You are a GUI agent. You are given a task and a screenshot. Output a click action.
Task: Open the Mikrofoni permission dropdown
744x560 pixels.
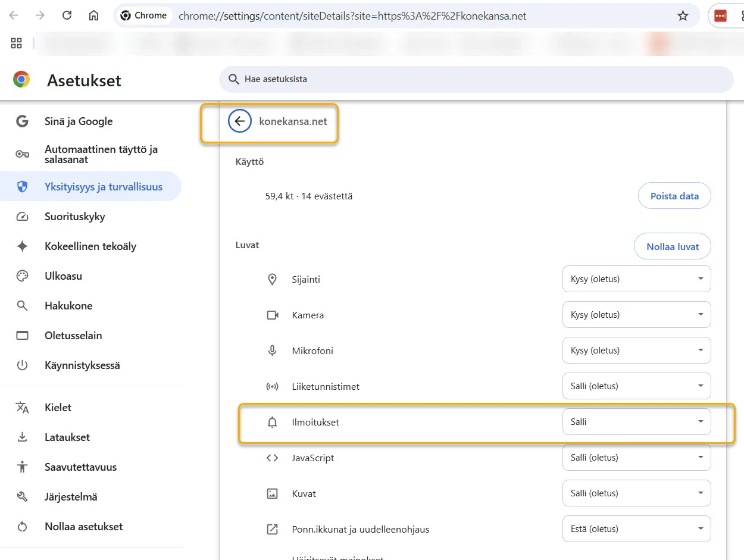[x=636, y=351]
